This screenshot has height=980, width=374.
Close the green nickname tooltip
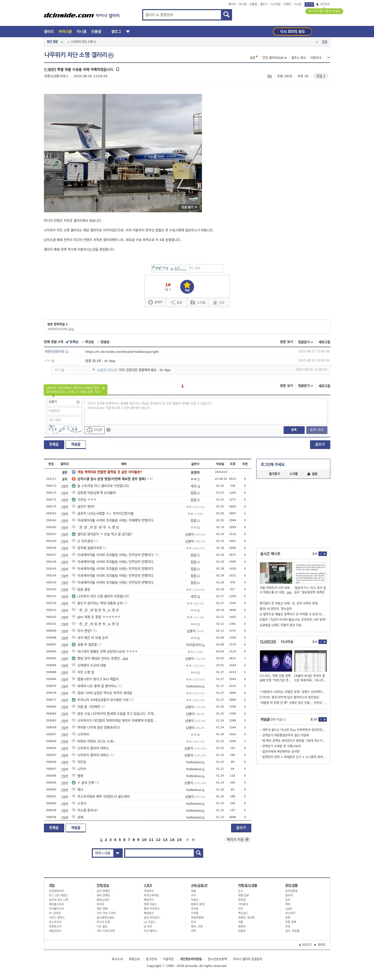pyautogui.click(x=103, y=388)
